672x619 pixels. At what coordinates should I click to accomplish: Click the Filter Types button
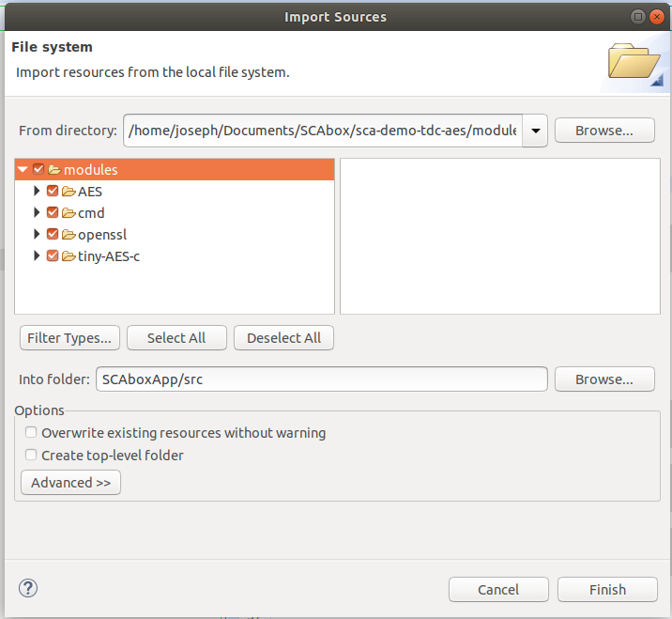click(70, 338)
